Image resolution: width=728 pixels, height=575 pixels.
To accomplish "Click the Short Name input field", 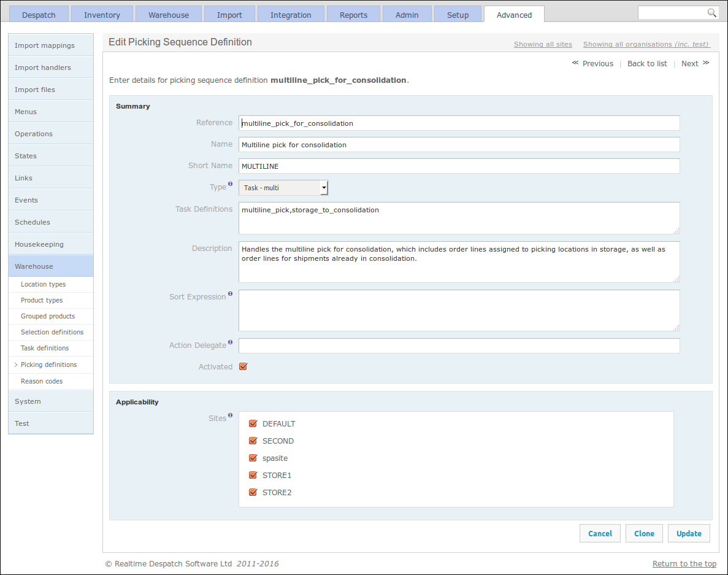I will click(459, 166).
